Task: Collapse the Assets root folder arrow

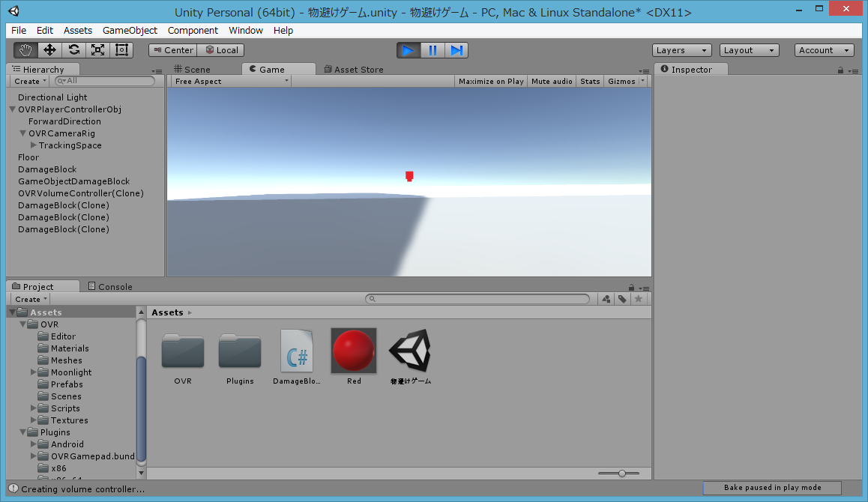Action: (x=12, y=312)
